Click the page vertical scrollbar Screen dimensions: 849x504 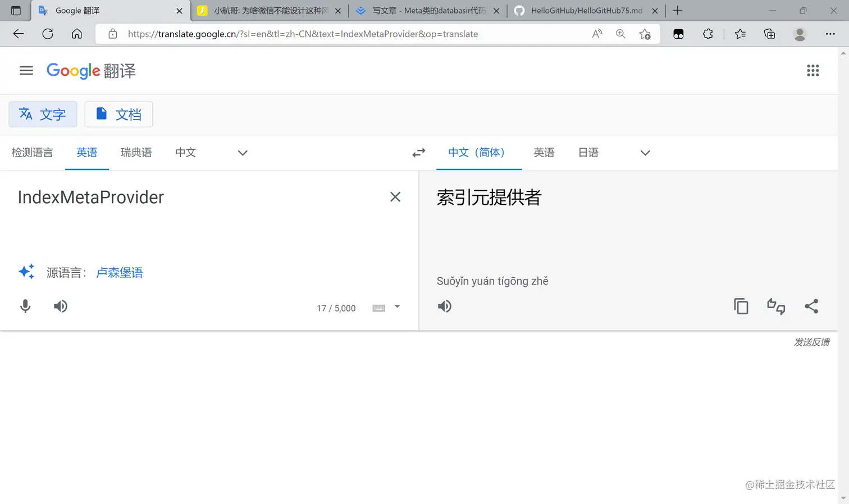tap(843, 275)
